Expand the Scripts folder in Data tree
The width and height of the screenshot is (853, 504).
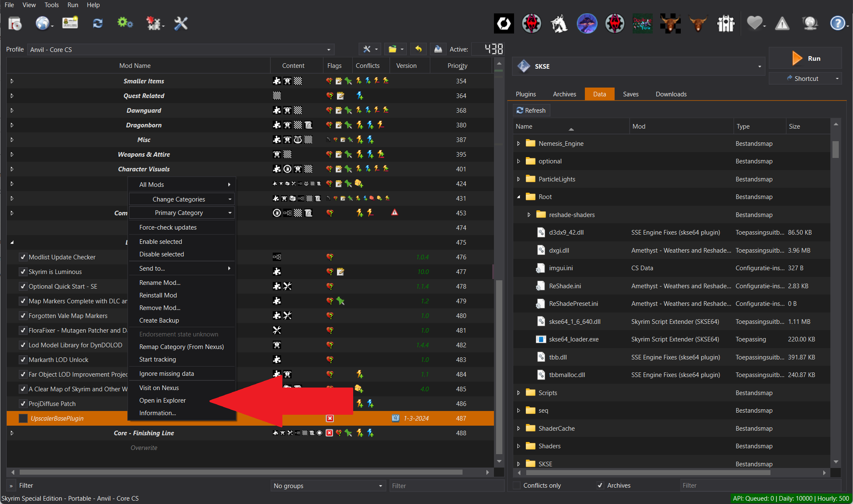click(519, 393)
